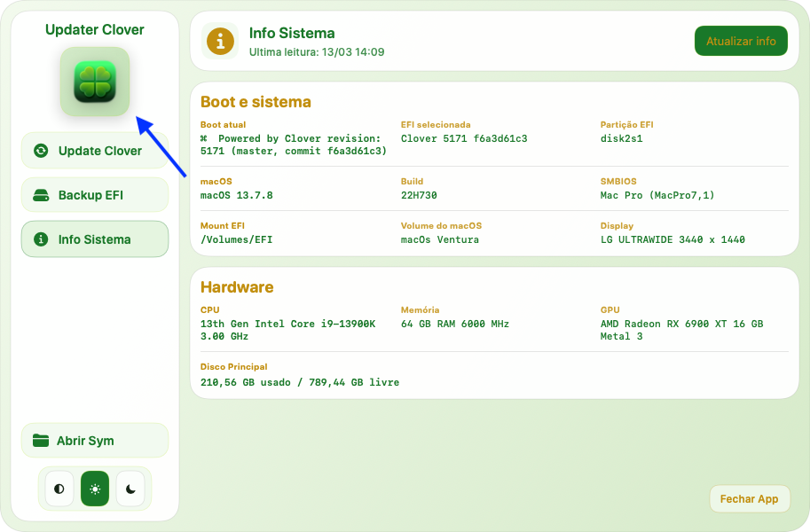The width and height of the screenshot is (810, 532).
Task: Click the Fechar App button
Action: coord(749,499)
